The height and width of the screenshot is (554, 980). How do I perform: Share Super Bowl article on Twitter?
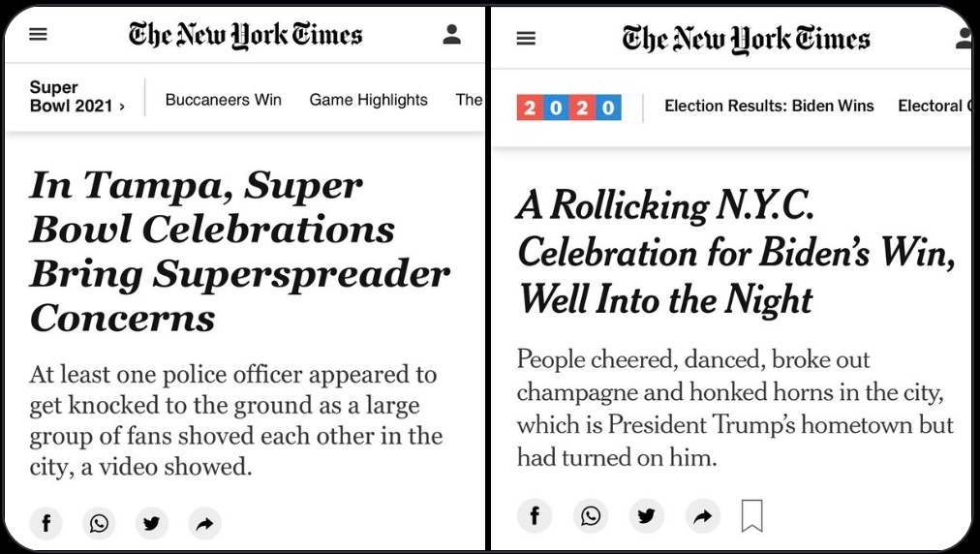(152, 523)
